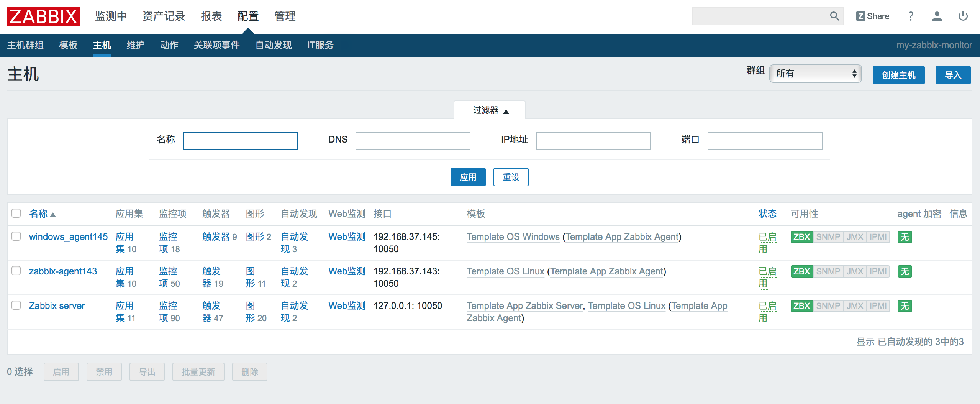Check the Zabbix server row checkbox
Viewport: 980px width, 404px height.
(16, 305)
